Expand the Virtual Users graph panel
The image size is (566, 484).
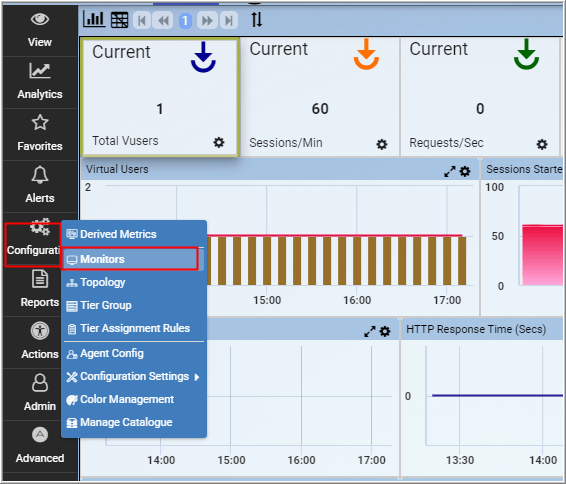[449, 171]
